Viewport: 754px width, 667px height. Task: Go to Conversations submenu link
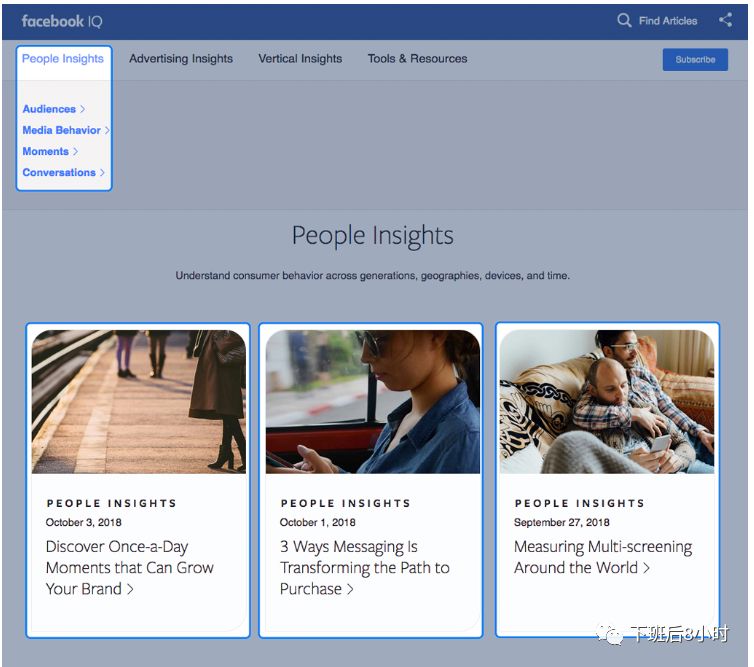click(59, 173)
